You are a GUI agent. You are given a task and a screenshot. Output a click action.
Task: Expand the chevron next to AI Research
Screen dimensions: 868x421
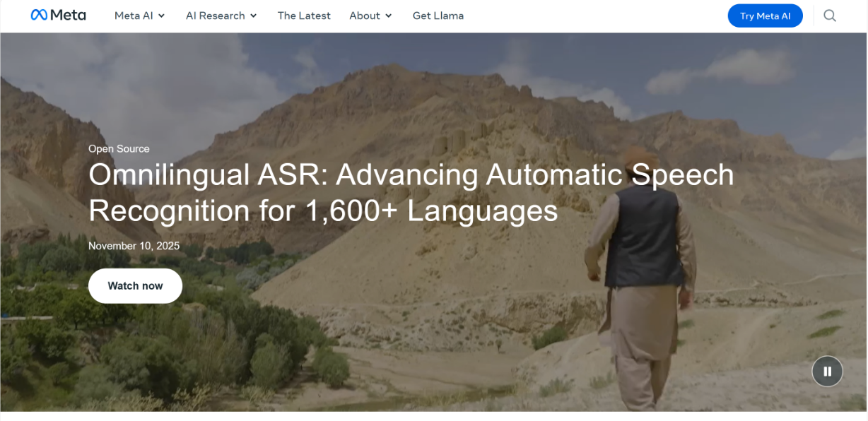[x=254, y=16]
